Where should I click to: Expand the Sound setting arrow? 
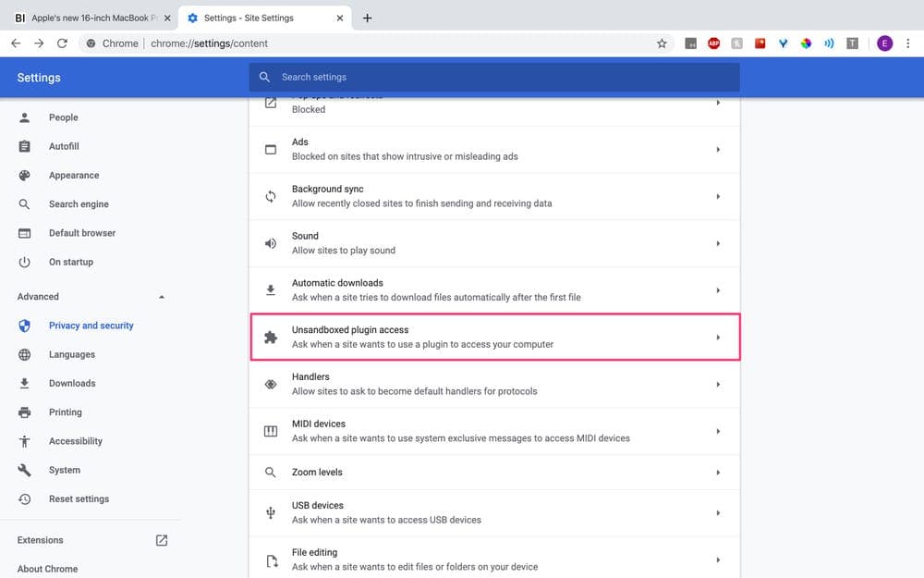pyautogui.click(x=718, y=243)
